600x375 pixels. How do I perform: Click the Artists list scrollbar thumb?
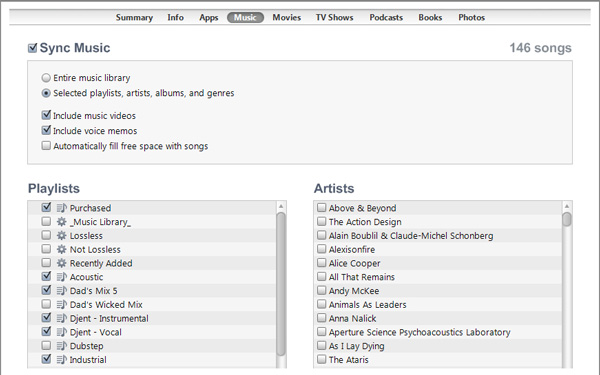(x=567, y=220)
